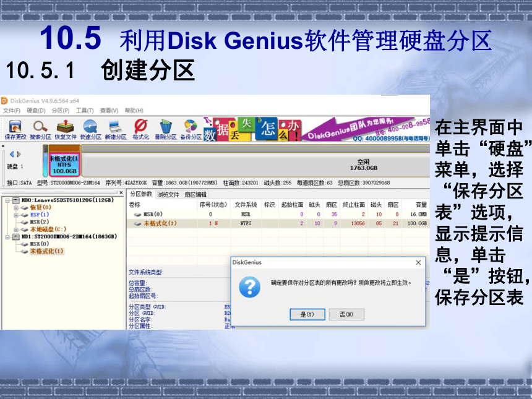Viewport: 532px width, 399px height.
Task: Click the 分区类型 GUID label
Action: (147, 307)
